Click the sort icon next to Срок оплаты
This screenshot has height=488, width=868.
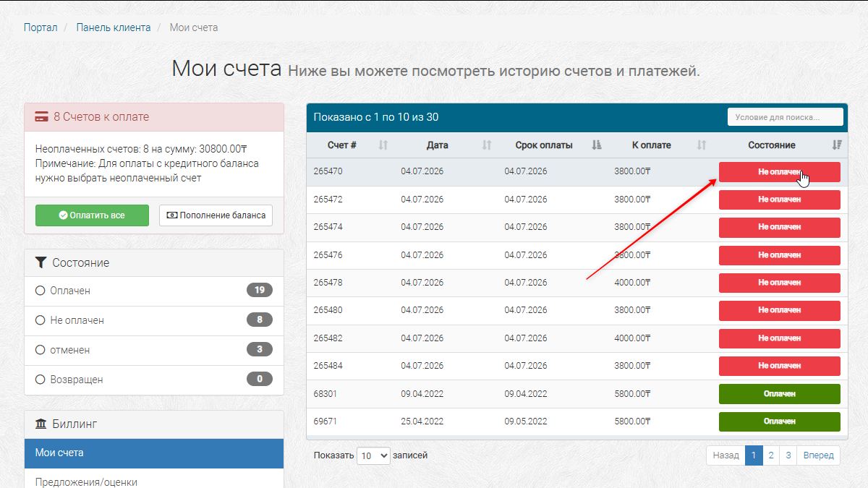click(x=597, y=145)
